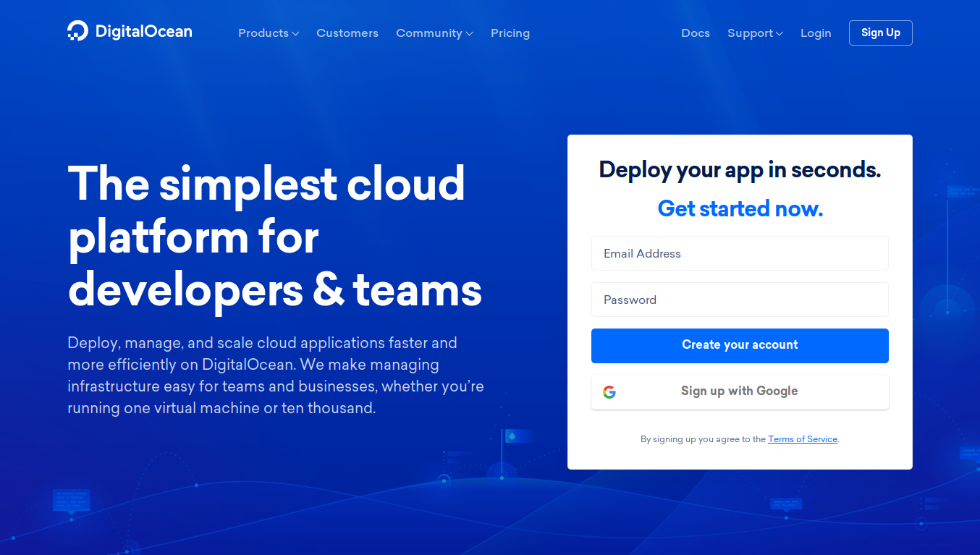The height and width of the screenshot is (555, 980).
Task: Click the Sign Up button
Action: tap(880, 33)
